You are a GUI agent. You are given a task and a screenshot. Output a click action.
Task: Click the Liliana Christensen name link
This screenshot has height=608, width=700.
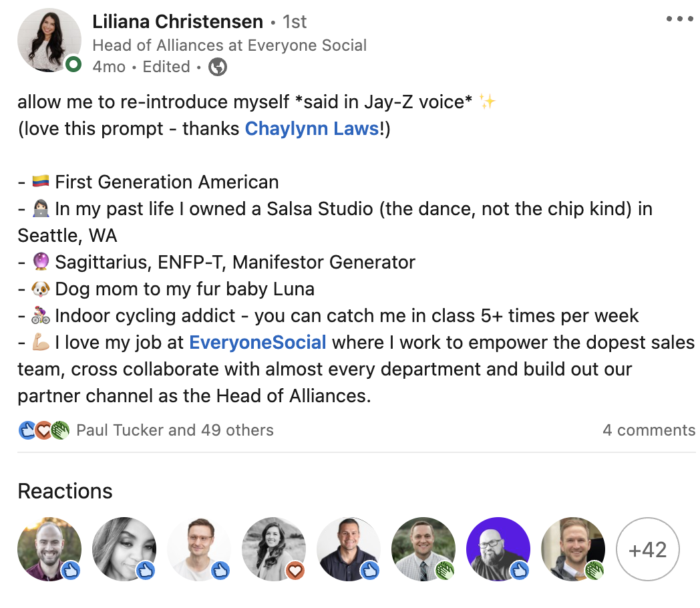(177, 21)
